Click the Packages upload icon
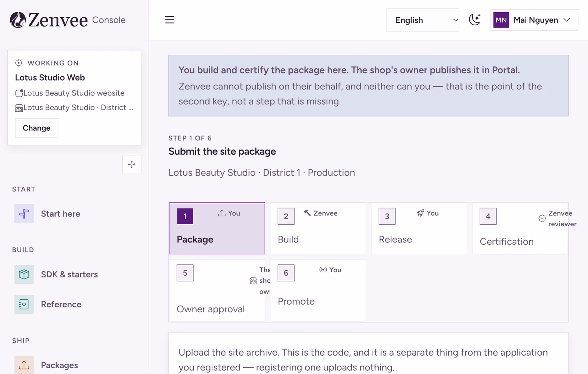 pyautogui.click(x=24, y=365)
